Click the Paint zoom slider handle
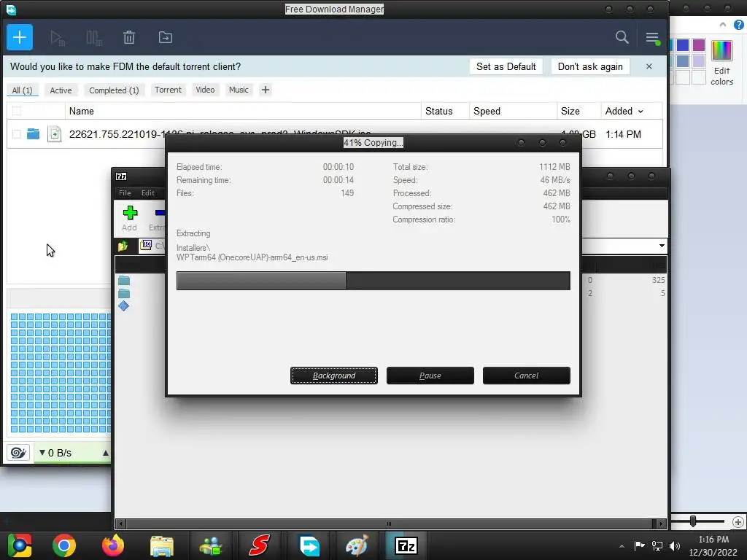 (x=693, y=521)
